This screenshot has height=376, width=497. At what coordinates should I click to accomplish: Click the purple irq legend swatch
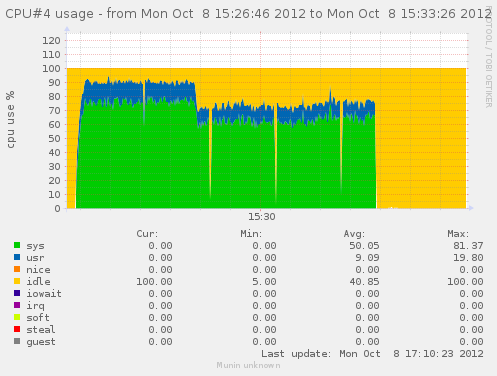pyautogui.click(x=17, y=305)
